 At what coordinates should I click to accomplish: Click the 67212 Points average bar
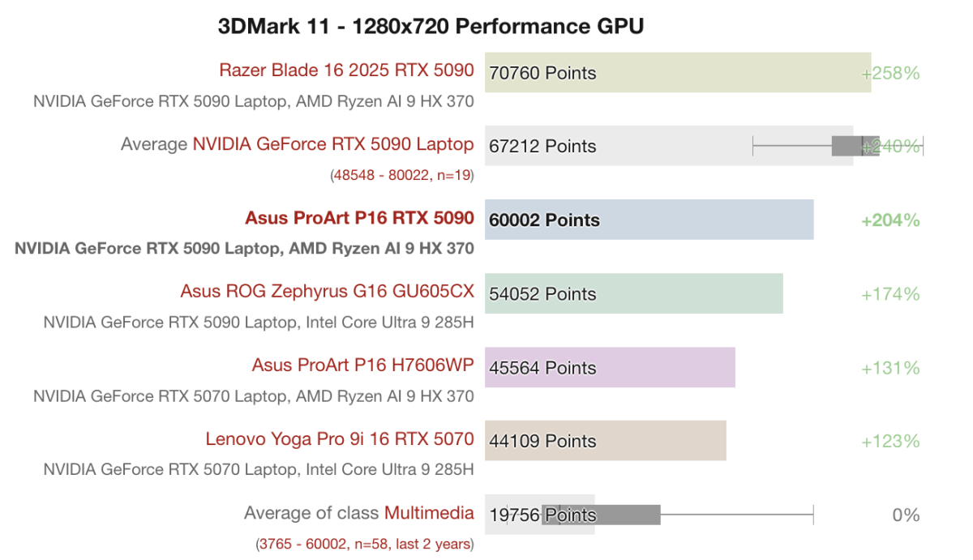coord(616,146)
